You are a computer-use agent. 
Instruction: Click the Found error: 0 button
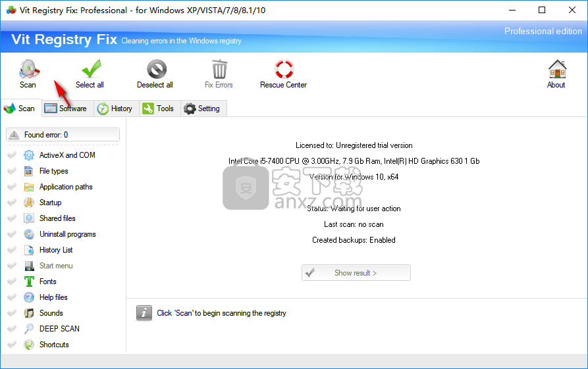point(63,134)
